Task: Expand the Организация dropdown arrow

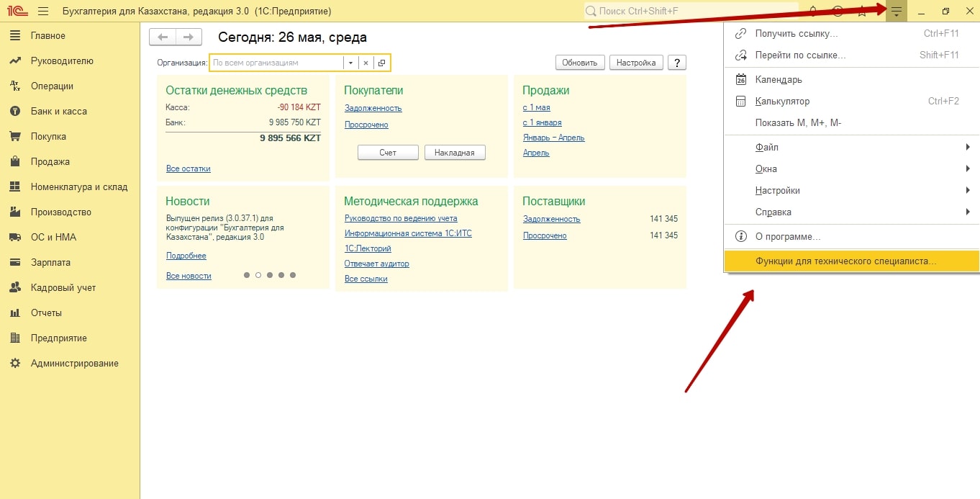Action: (x=350, y=63)
